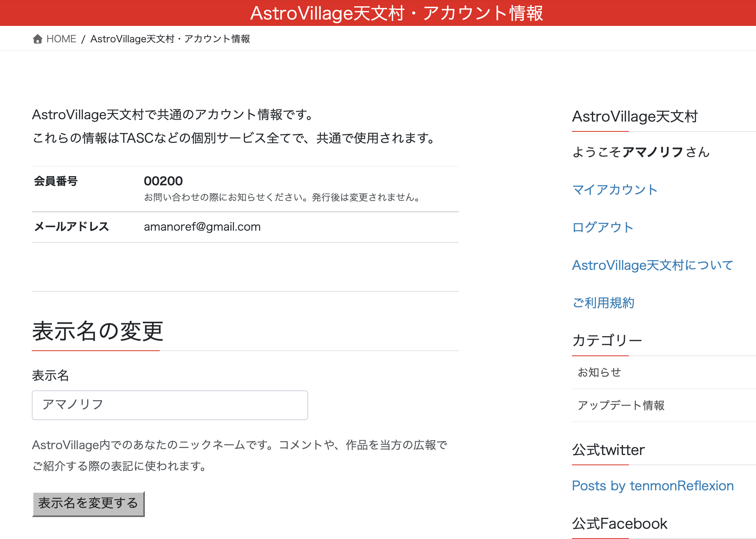The height and width of the screenshot is (539, 756).
Task: Click the 公式Facebook sidebar heading
Action: (619, 524)
